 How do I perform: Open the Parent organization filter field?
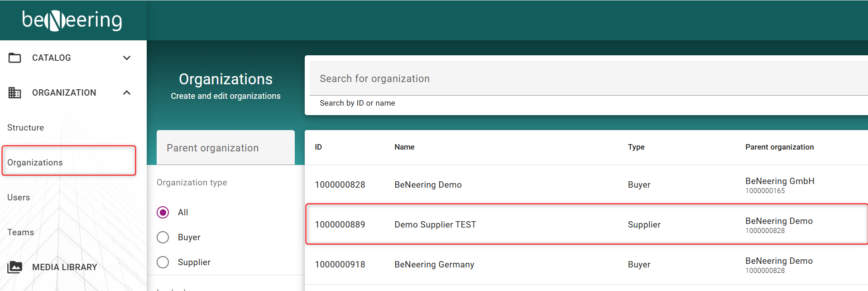pyautogui.click(x=225, y=148)
